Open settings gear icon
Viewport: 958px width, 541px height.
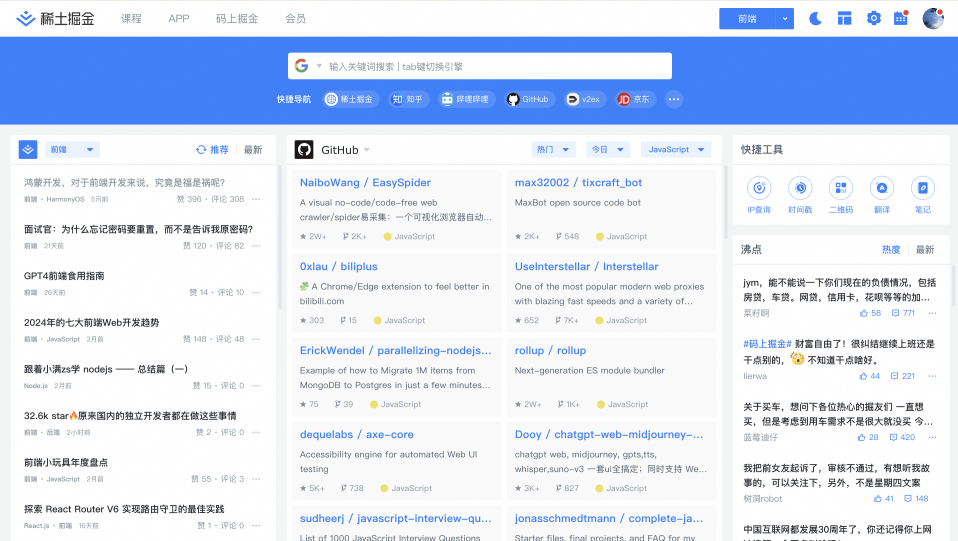pos(874,18)
